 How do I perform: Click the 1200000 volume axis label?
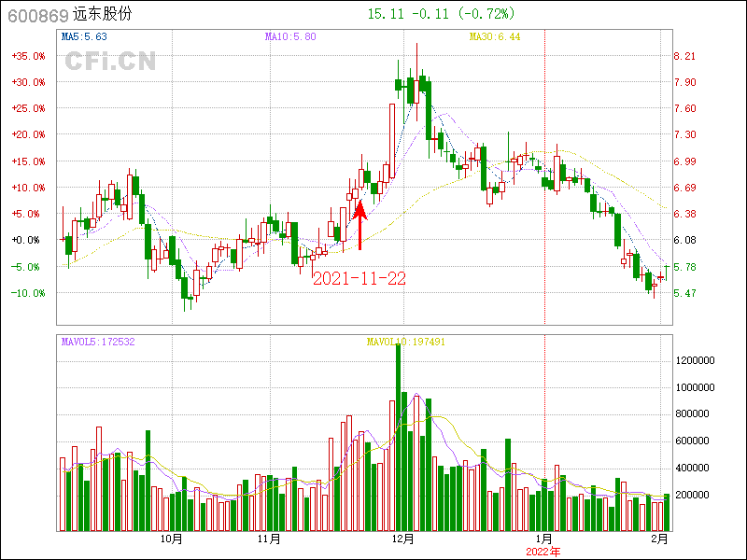pyautogui.click(x=696, y=360)
